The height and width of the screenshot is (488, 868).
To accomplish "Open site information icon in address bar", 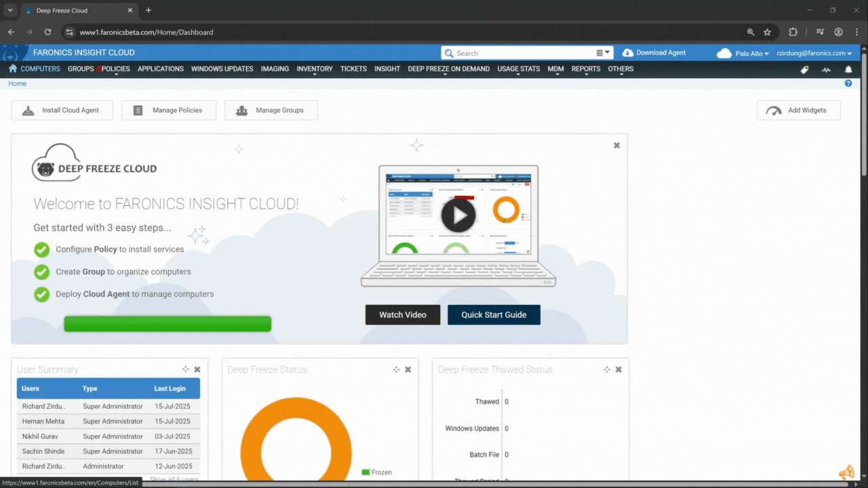I will pyautogui.click(x=68, y=32).
